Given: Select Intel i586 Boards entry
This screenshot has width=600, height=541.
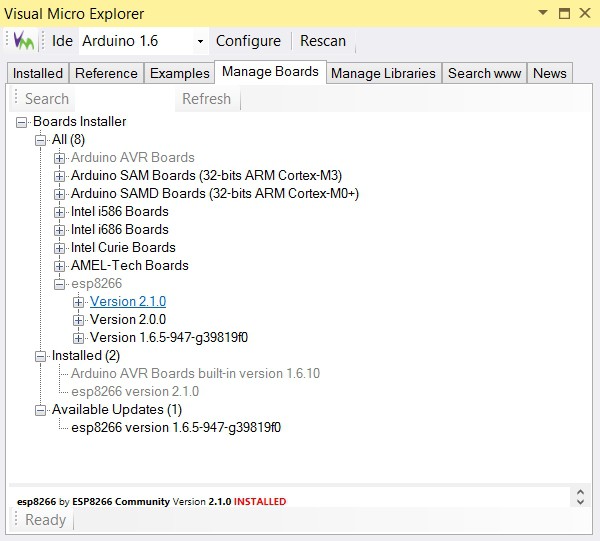Looking at the screenshot, I should tap(120, 211).
